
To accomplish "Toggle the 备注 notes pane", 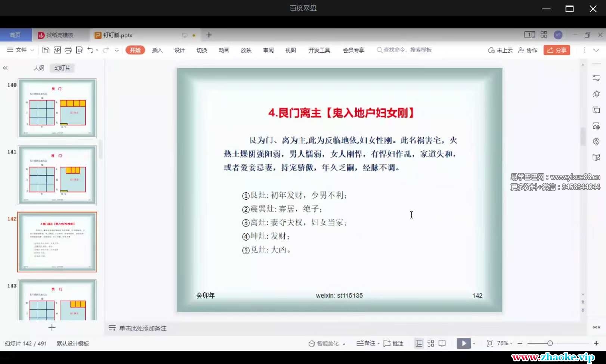I will (x=368, y=343).
